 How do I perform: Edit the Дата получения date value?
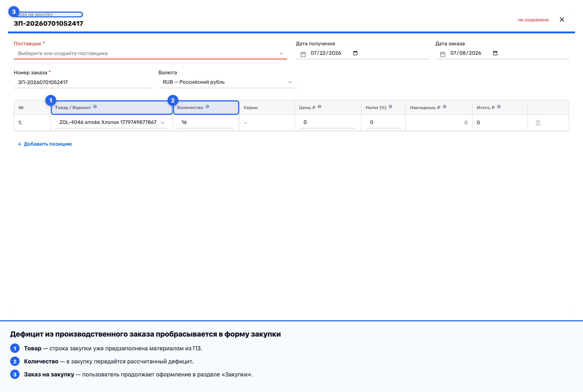click(x=326, y=53)
